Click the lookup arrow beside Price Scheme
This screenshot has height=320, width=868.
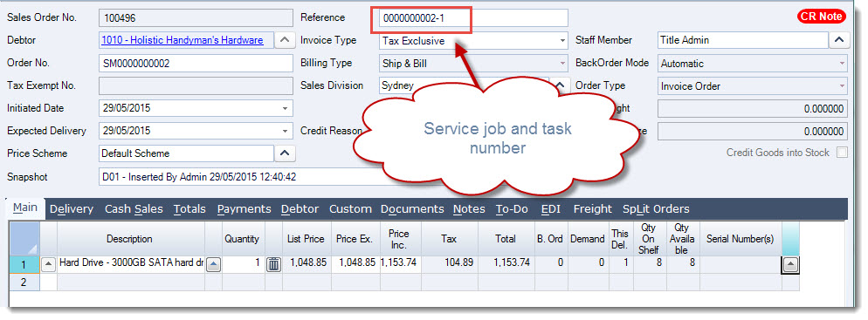click(285, 153)
